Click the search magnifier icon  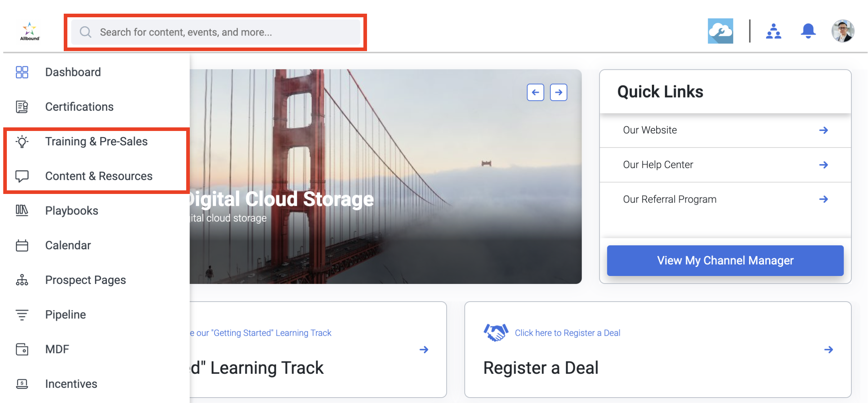pyautogui.click(x=85, y=32)
